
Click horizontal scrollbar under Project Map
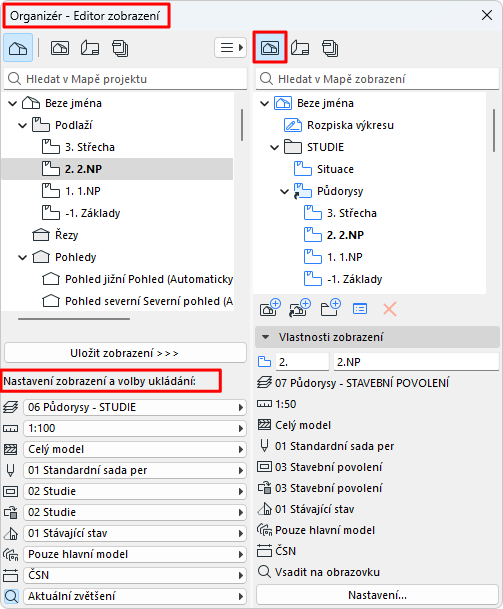pos(74,319)
